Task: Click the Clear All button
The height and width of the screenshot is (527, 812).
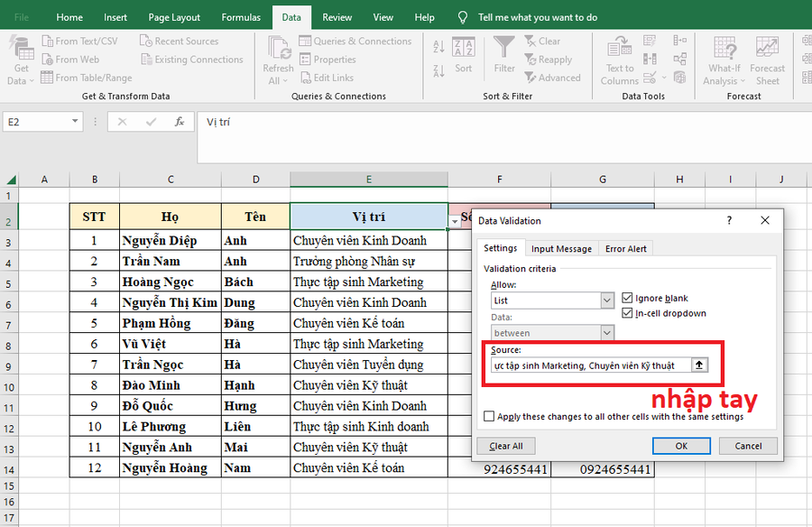Action: point(506,446)
